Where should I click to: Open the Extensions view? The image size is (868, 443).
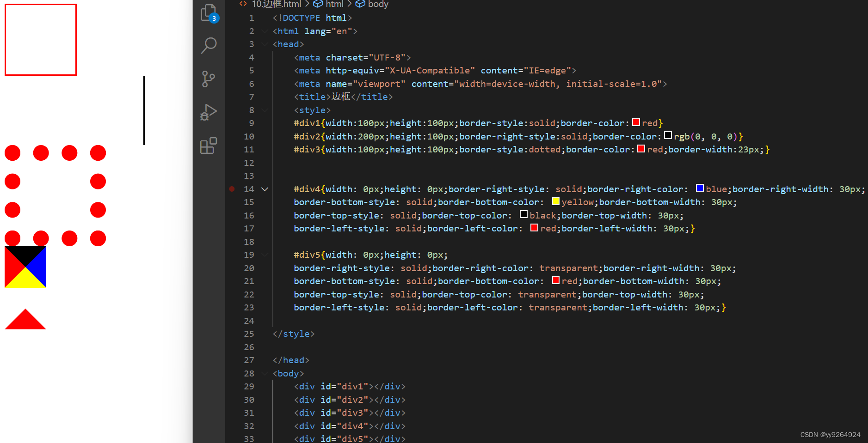click(x=209, y=146)
